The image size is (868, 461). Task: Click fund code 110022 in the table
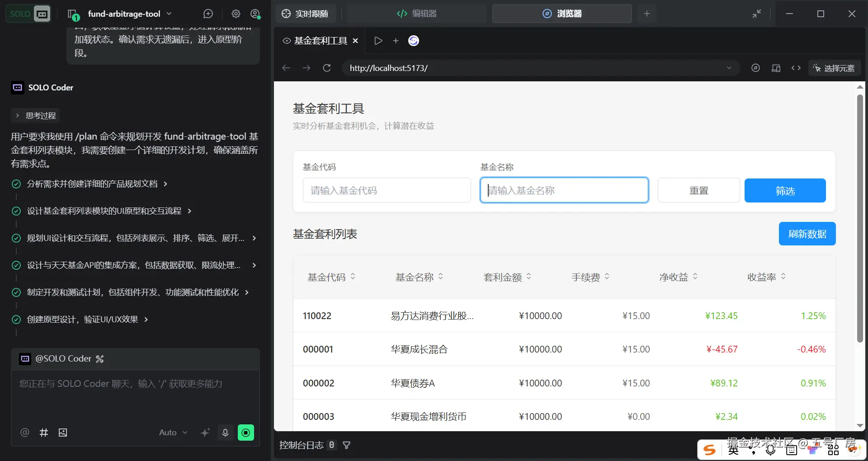[x=317, y=315]
